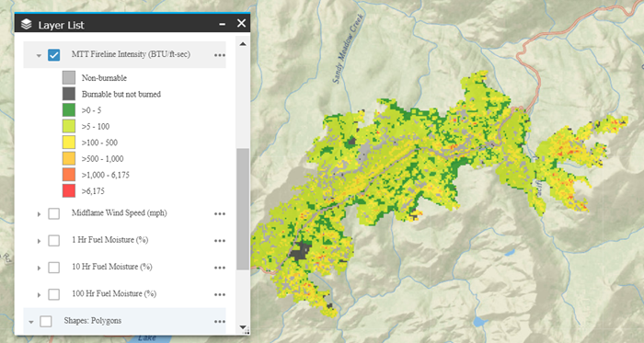Uncheck the MTT Fireline Intensity layer checkbox
The height and width of the screenshot is (343, 644).
point(53,55)
